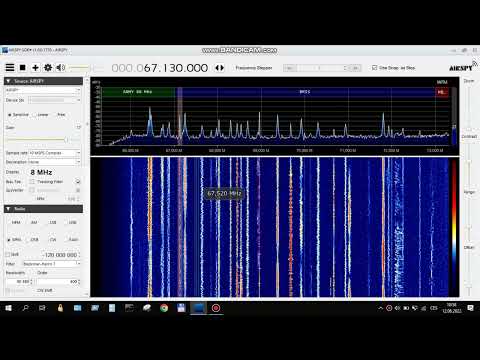This screenshot has height=360, width=480.
Task: Click the Gain panel small toggle icon
Action: point(79,127)
